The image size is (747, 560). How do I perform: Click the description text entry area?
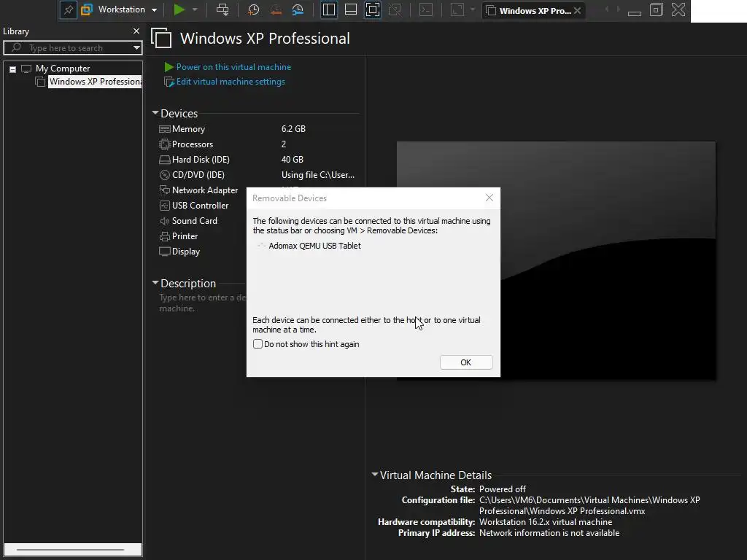click(x=203, y=303)
